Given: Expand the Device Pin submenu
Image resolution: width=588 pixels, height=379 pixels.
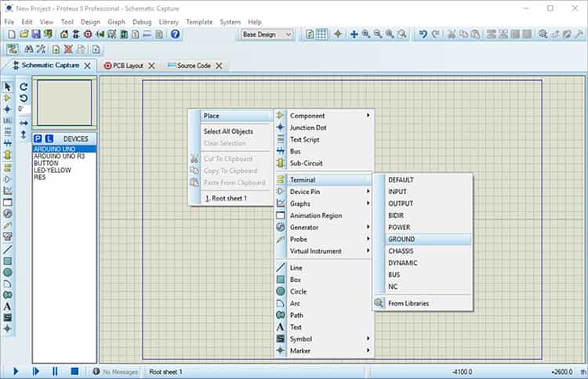Looking at the screenshot, I should coord(324,191).
